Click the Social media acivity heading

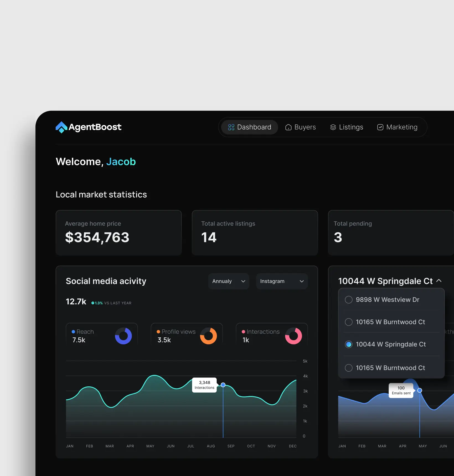[106, 281]
